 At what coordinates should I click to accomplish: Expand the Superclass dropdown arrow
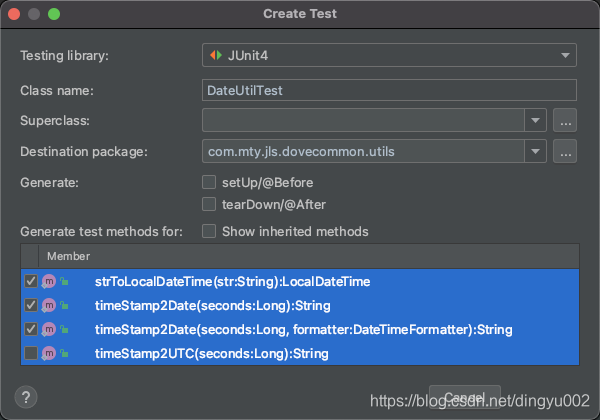tap(535, 120)
